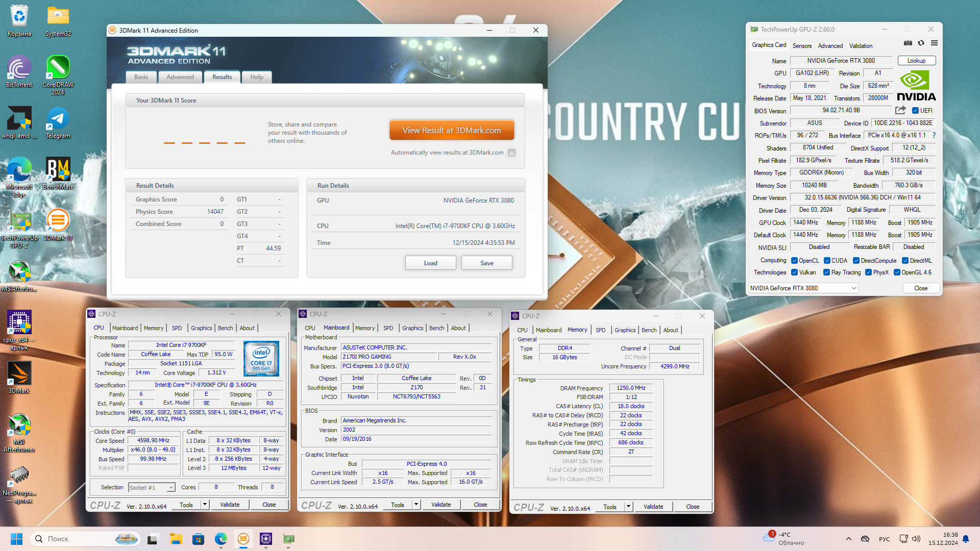Toggle the UEFI checkbox in GPU-Z
The height and width of the screenshot is (551, 980).
(x=916, y=111)
